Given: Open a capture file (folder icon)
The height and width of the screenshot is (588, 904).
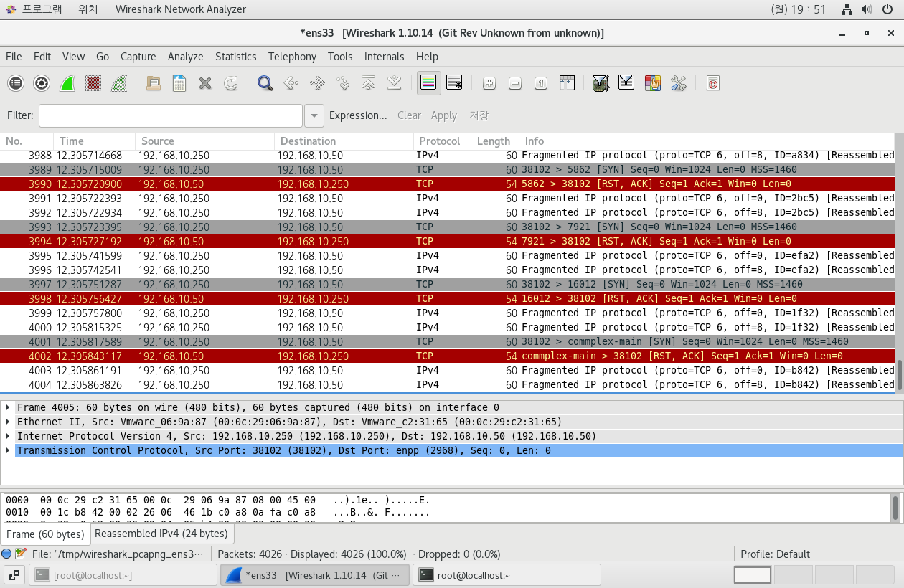Looking at the screenshot, I should (153, 83).
